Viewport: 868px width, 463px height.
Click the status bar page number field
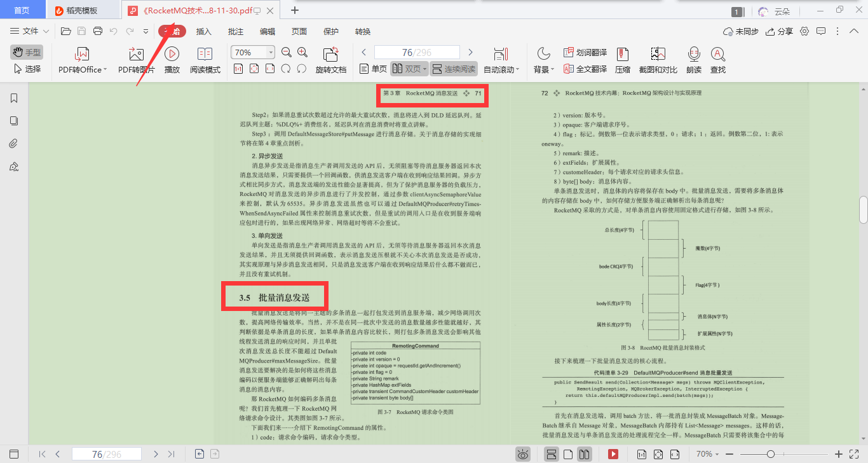106,454
